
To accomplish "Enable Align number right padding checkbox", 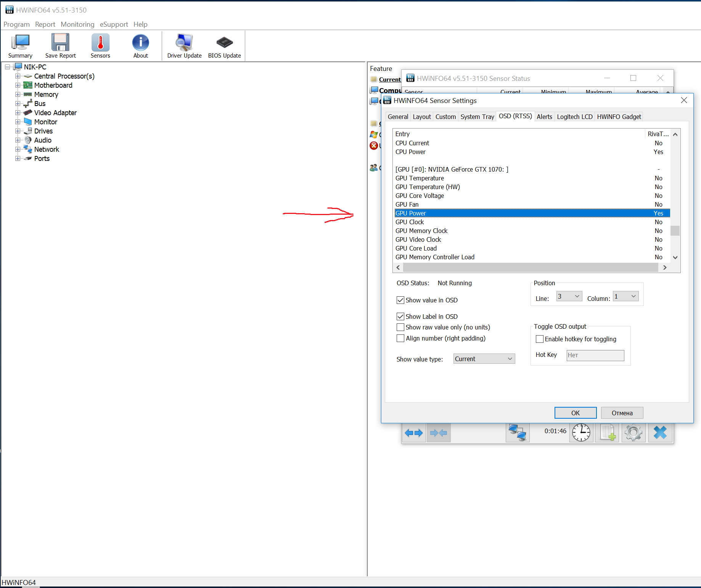I will (400, 338).
